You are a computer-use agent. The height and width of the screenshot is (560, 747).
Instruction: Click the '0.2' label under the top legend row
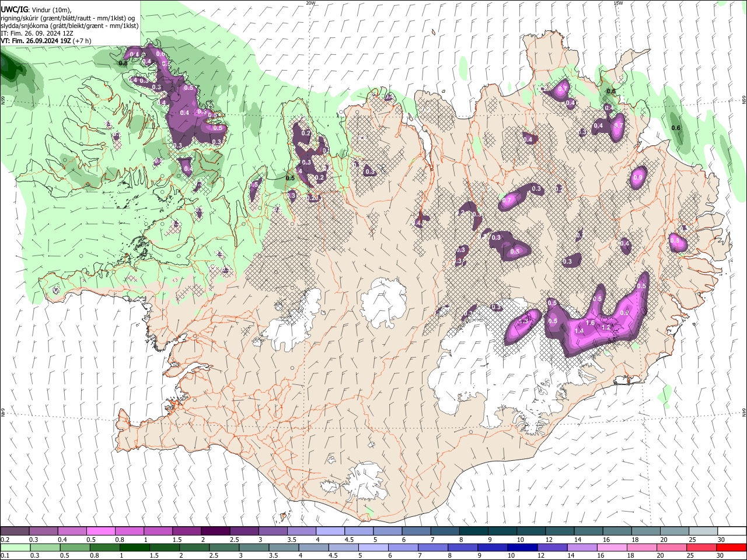click(x=5, y=540)
